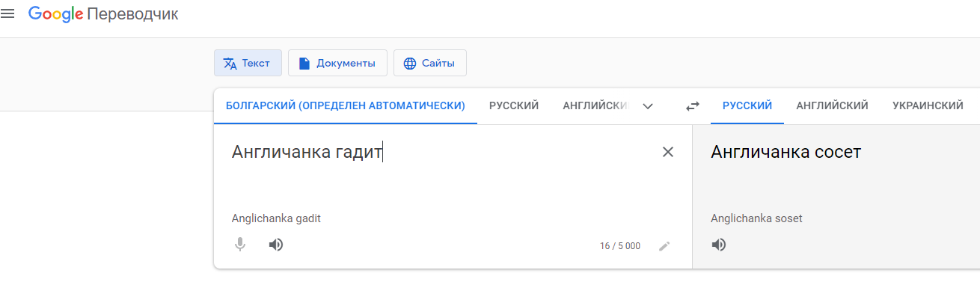This screenshot has height=285, width=980.
Task: Activate microphone voice input
Action: point(240,245)
